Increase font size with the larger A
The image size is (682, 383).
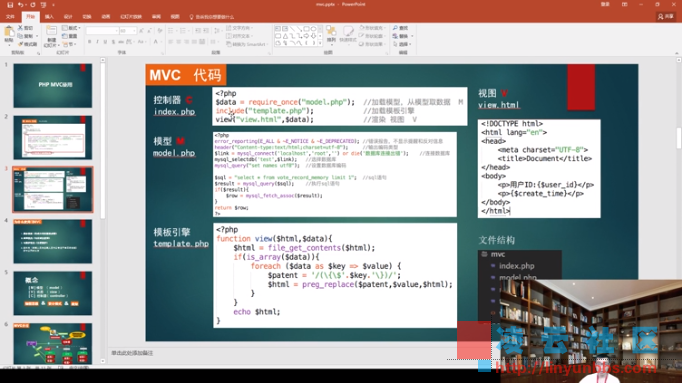tap(141, 31)
